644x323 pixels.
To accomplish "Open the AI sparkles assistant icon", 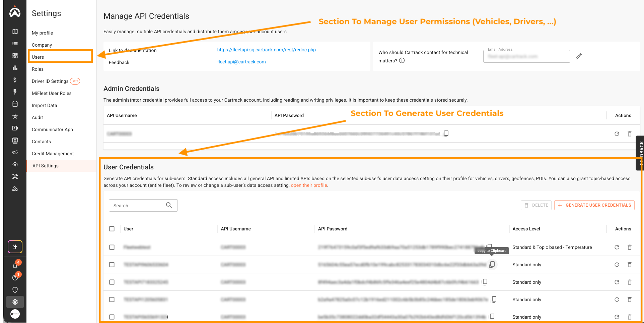I will 15,247.
